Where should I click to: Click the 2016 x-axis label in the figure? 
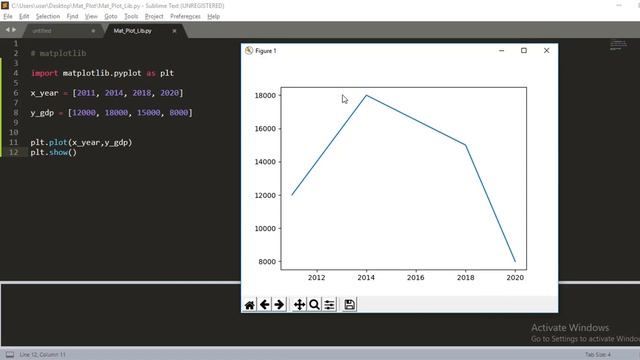tap(416, 278)
